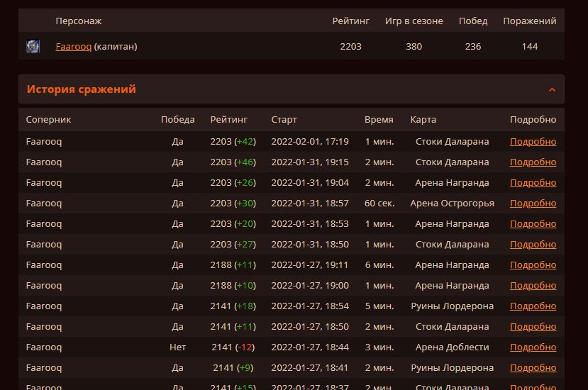Image resolution: width=588 pixels, height=390 pixels.
Task: Open the Faarooq captain profile link
Action: pos(73,47)
